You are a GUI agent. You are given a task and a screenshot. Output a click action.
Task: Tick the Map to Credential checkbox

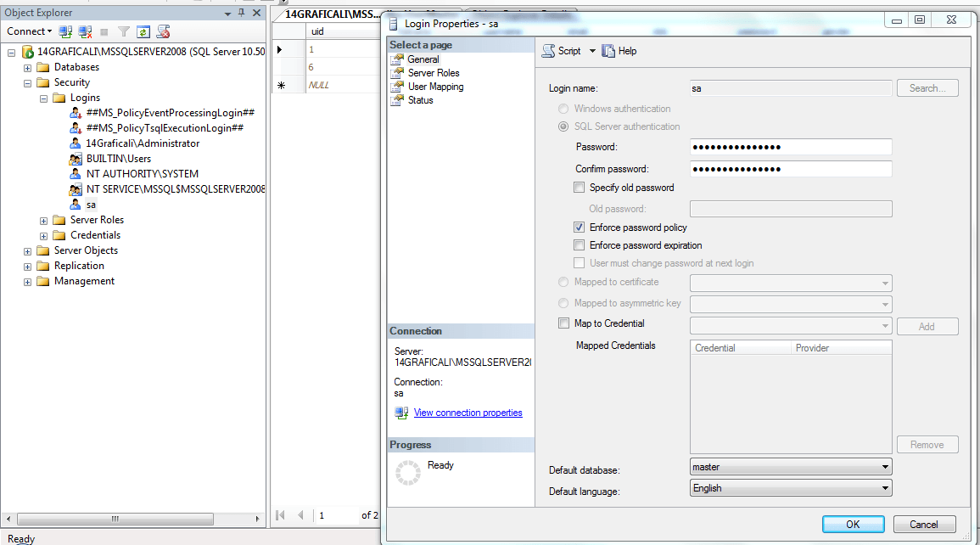click(563, 323)
